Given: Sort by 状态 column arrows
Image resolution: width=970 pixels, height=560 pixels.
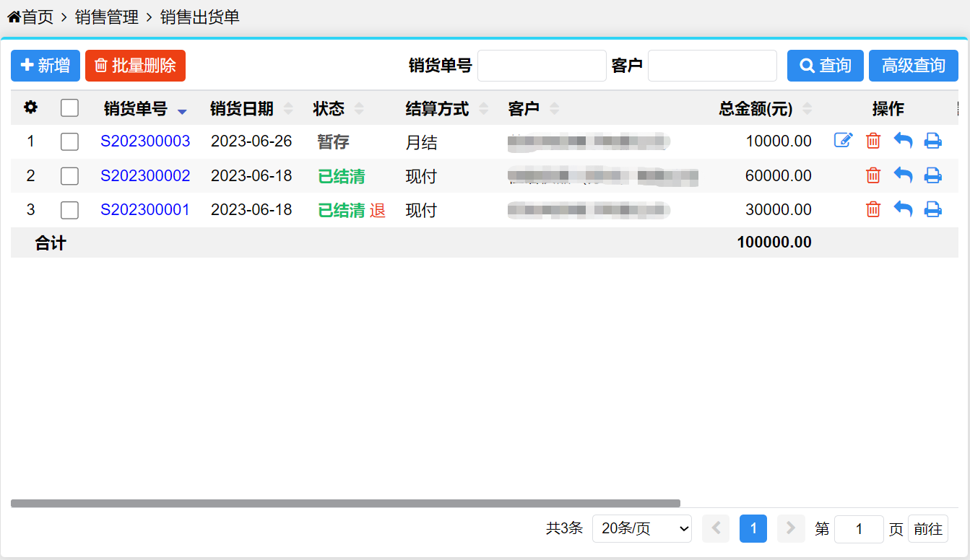Looking at the screenshot, I should 359,109.
